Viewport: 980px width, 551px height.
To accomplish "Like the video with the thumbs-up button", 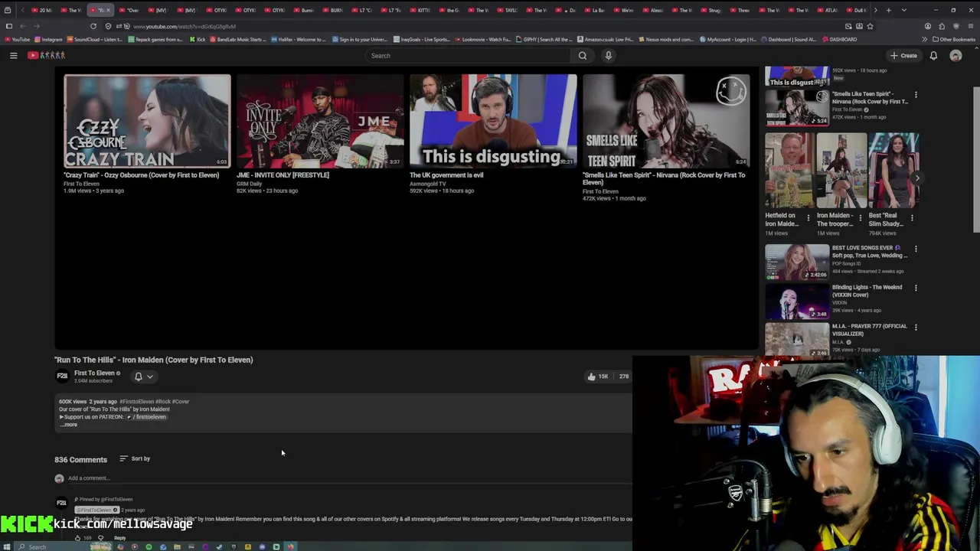I will [597, 377].
